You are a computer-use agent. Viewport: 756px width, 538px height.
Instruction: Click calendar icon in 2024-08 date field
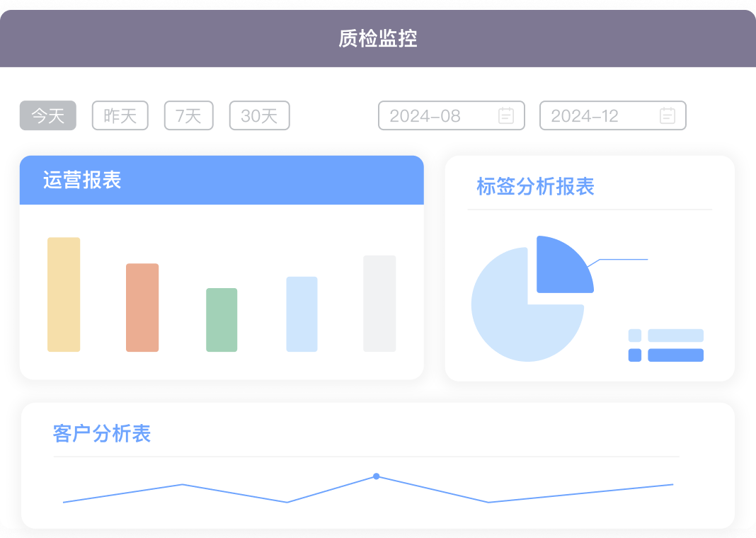pyautogui.click(x=506, y=115)
